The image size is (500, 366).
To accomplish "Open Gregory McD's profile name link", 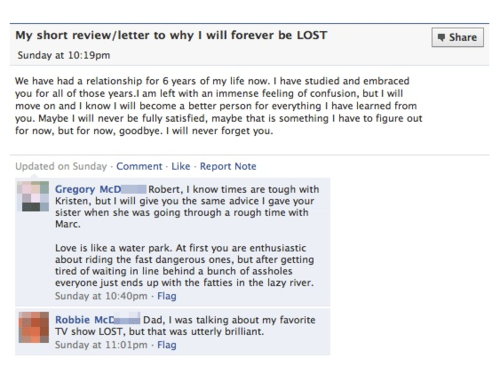I will pos(100,189).
